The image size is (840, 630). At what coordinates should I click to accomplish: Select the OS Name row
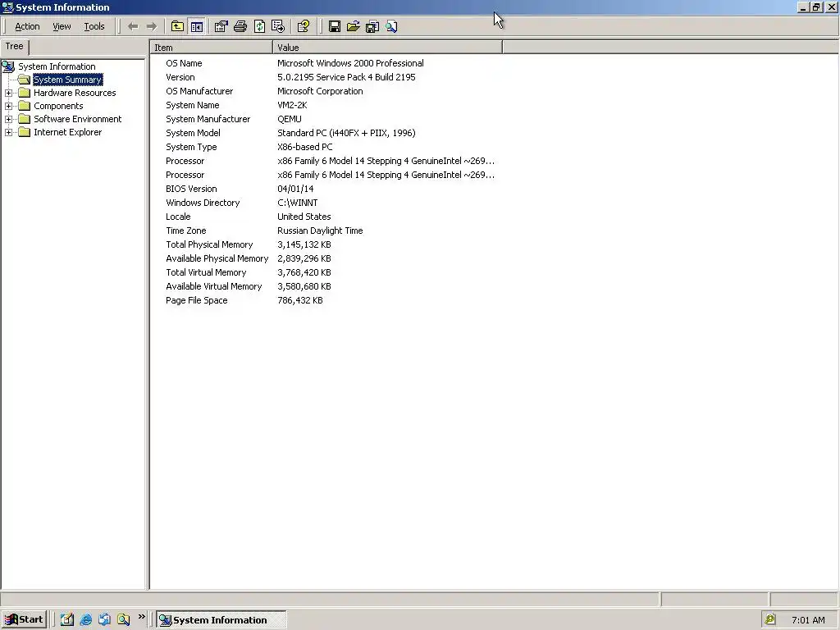pyautogui.click(x=184, y=63)
